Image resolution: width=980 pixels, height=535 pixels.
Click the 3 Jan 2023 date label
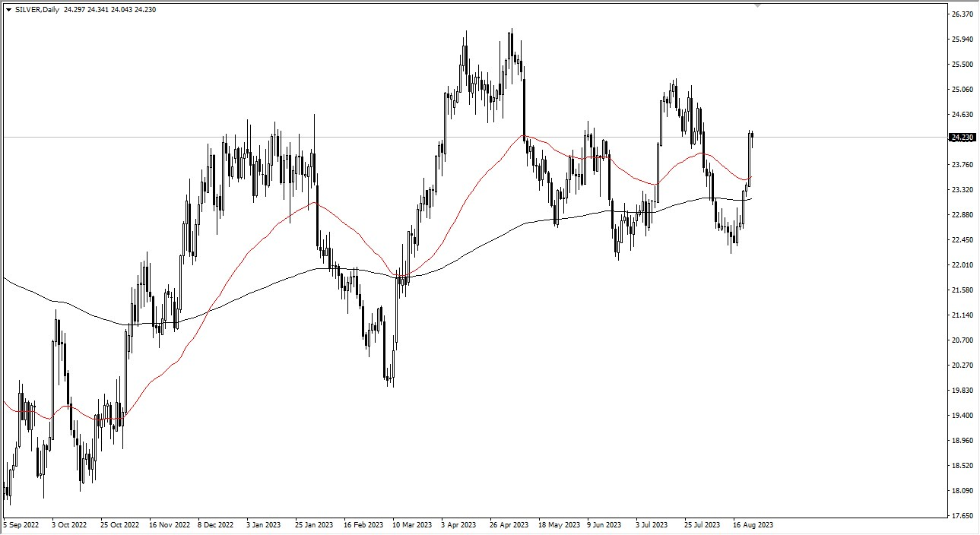(x=262, y=524)
